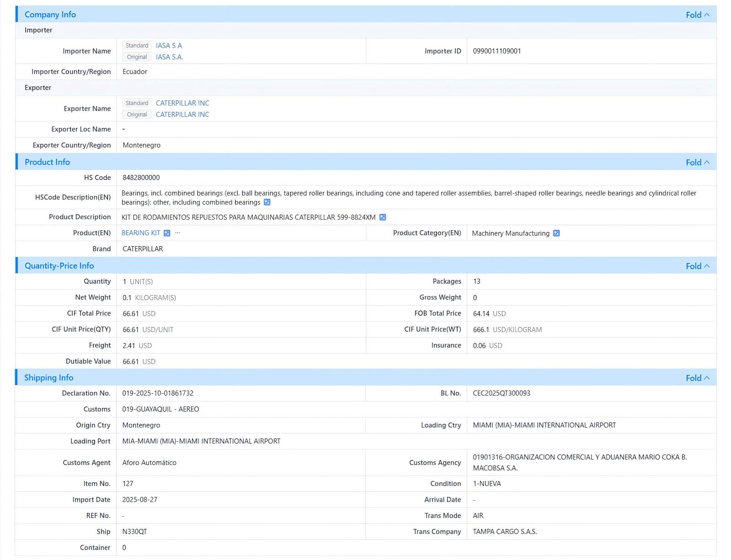Viewport: 731px width, 560px height.
Task: Click CIF Unit Price(QTY) value 66.61 USD/UNIT
Action: coord(148,330)
